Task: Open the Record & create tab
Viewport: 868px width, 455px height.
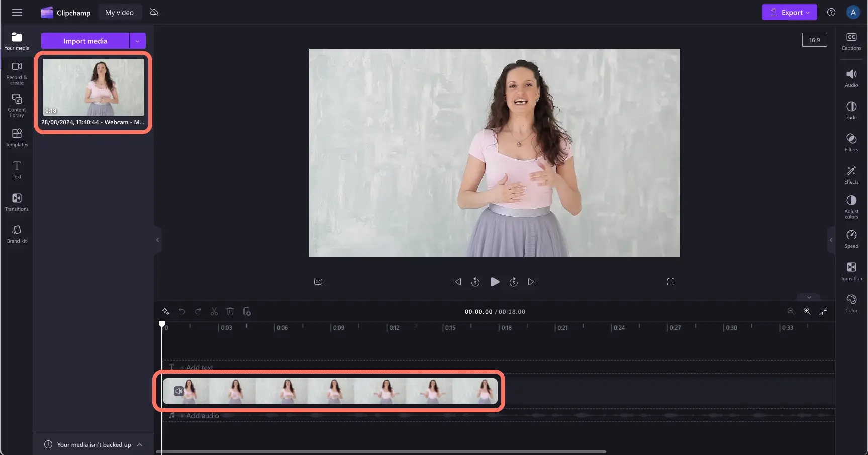Action: point(17,73)
